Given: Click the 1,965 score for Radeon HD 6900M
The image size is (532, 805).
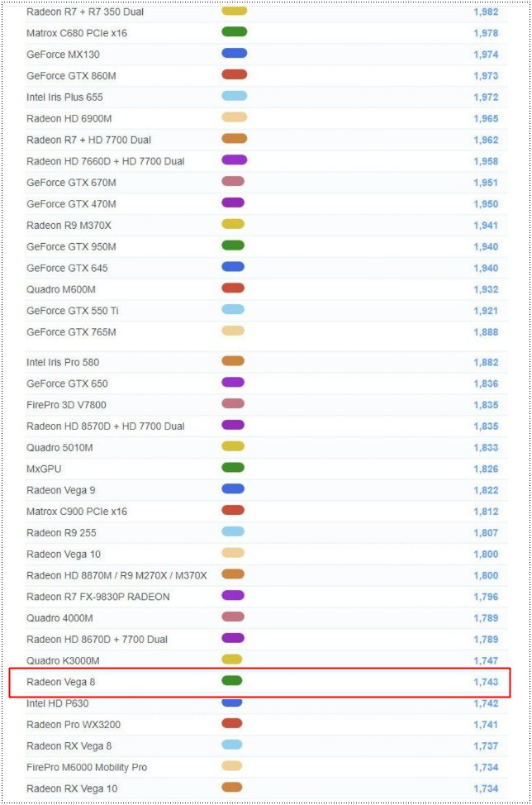Looking at the screenshot, I should 486,118.
